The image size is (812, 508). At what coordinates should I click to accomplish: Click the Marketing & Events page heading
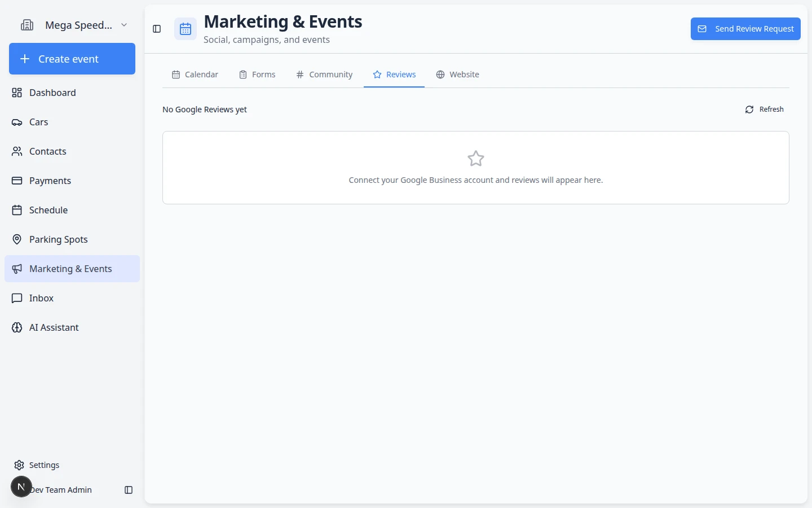click(283, 21)
